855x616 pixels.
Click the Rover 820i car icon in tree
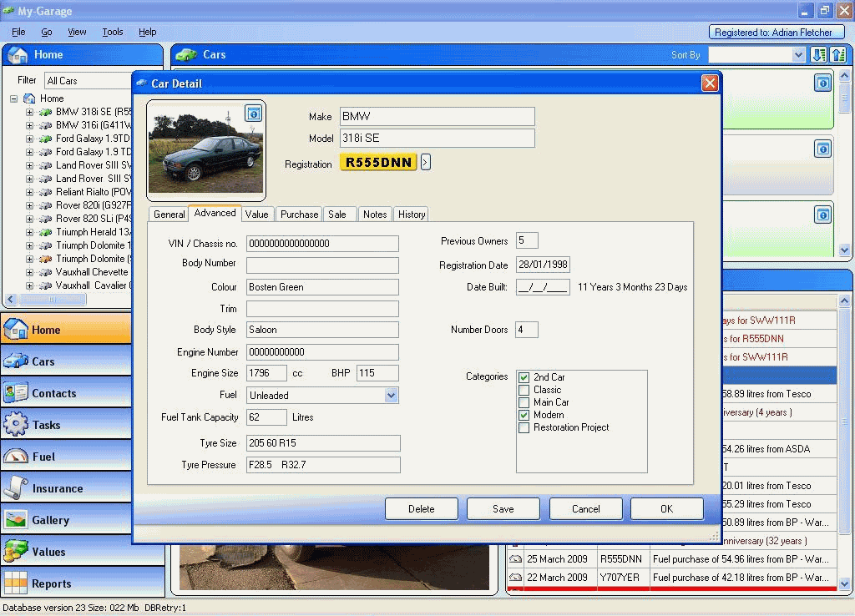pos(46,205)
